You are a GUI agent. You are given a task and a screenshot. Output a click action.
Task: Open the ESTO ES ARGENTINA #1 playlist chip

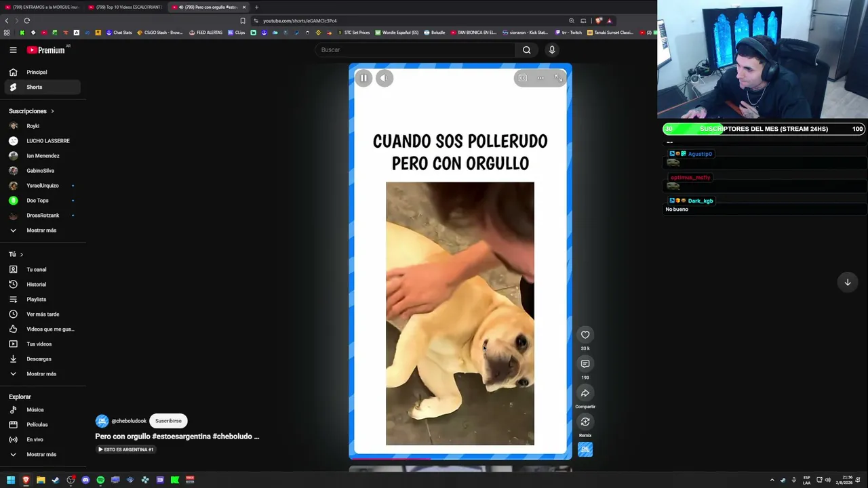point(125,449)
